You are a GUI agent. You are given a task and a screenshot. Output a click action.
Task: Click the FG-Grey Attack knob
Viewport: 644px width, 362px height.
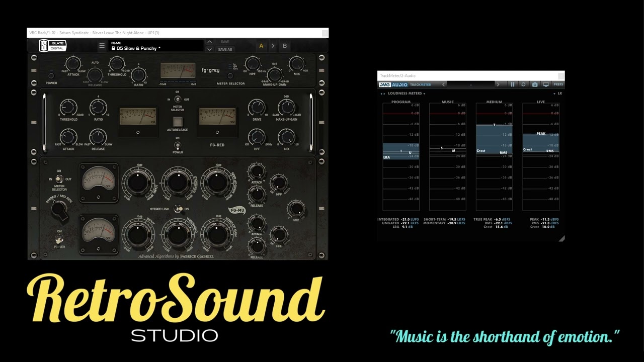pos(73,64)
